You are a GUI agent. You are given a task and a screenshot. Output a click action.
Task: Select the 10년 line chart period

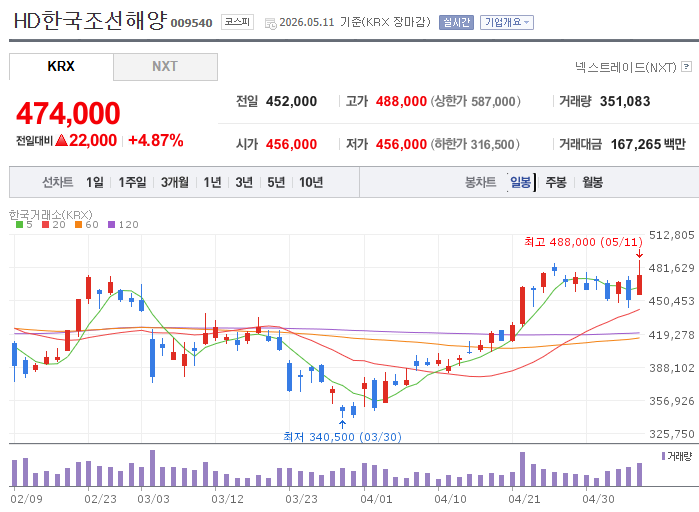pos(311,182)
